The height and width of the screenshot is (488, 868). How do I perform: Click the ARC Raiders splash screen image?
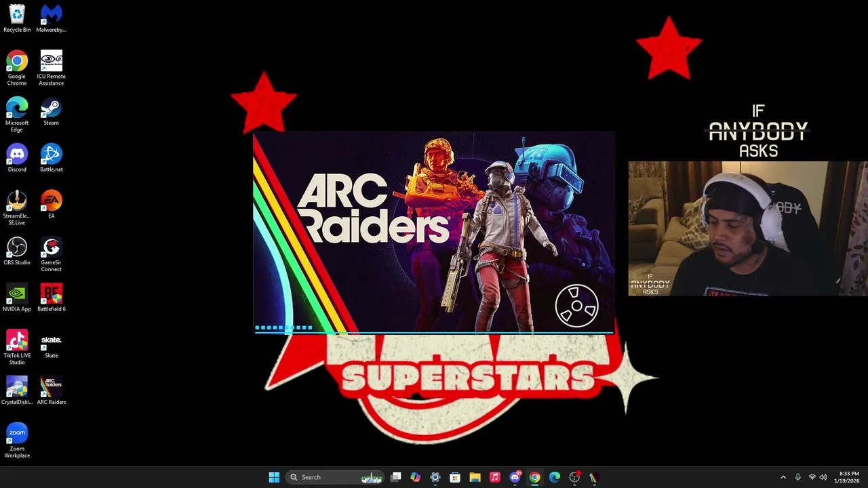pos(434,234)
